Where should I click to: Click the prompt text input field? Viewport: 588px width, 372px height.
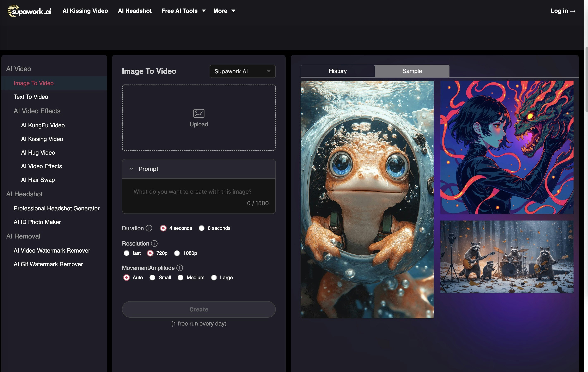click(192, 192)
